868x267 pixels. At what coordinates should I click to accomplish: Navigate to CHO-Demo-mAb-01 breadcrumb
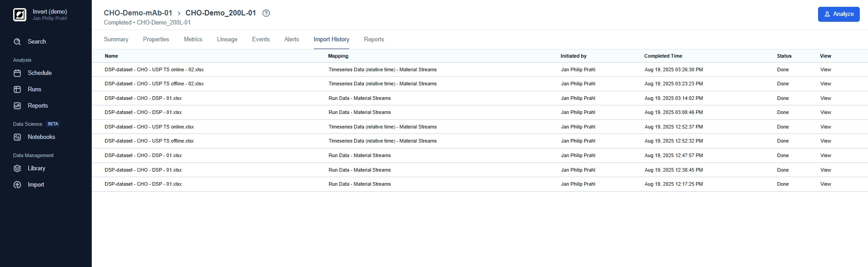pos(138,13)
